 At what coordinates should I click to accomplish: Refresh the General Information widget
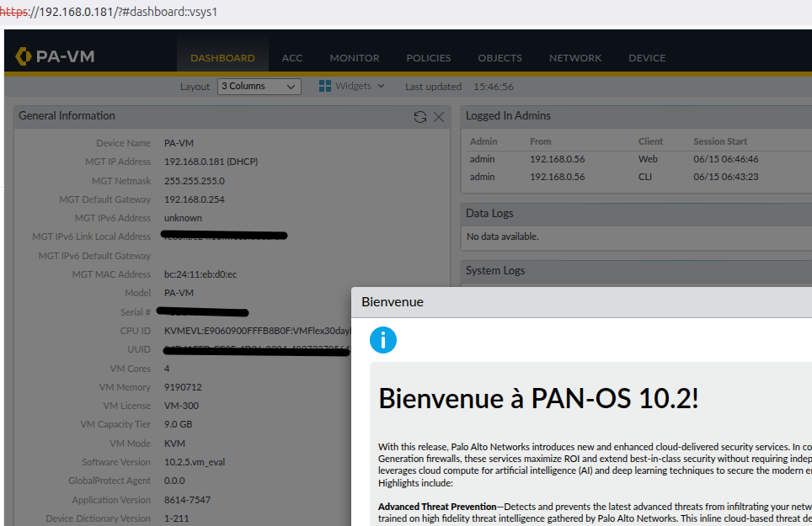[420, 117]
